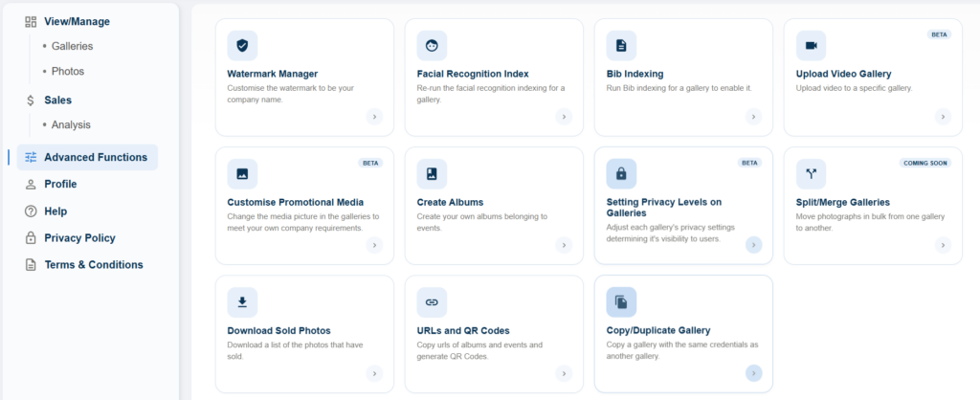
Task: Click the Split/Merge Galleries arrows icon
Action: pos(812,174)
